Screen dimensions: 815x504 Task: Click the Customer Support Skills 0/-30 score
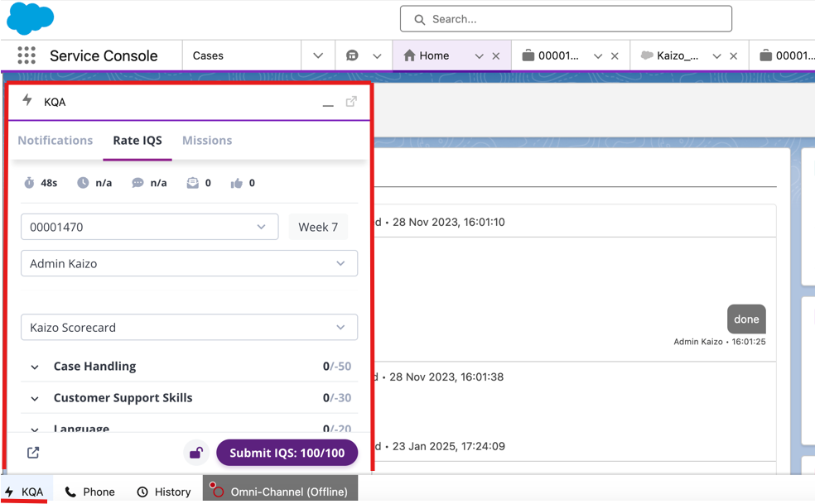(337, 398)
